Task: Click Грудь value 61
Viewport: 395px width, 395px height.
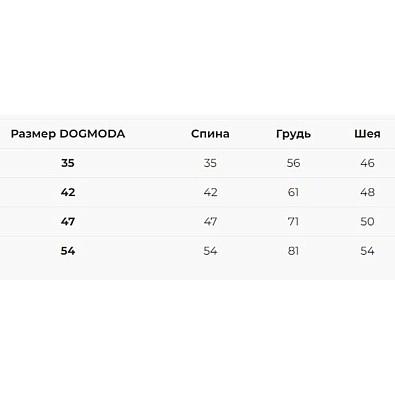Action: tap(293, 192)
